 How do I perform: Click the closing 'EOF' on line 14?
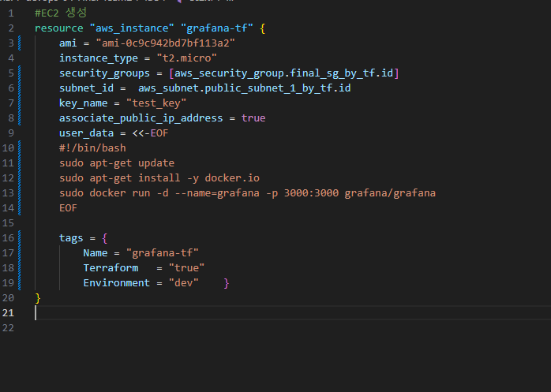(x=68, y=208)
